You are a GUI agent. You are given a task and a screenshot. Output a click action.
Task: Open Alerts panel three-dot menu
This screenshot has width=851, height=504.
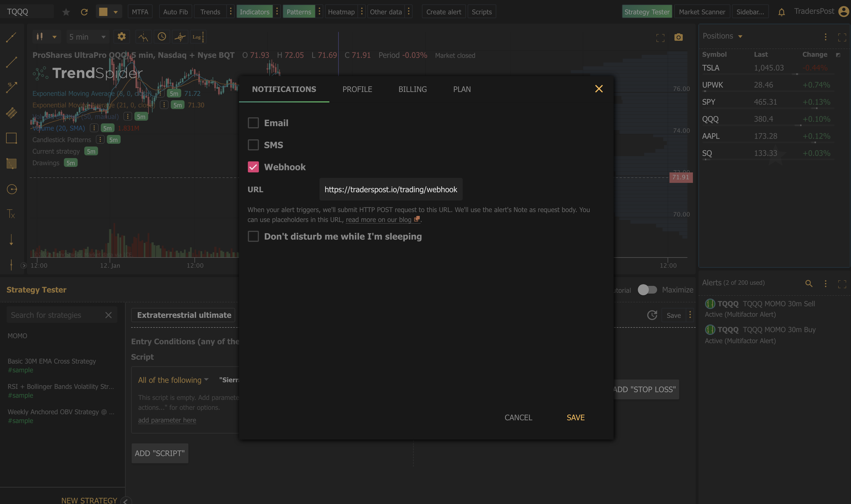coord(826,284)
